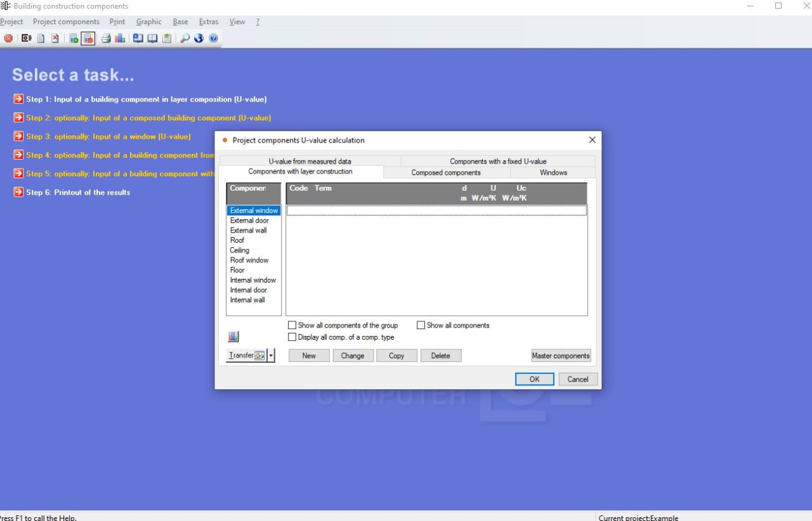Click the New button
Viewport: 812px width, 521px height.
(x=309, y=356)
